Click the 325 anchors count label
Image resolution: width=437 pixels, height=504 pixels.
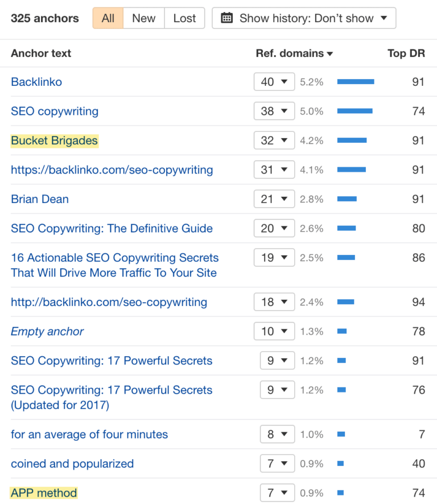(x=44, y=18)
